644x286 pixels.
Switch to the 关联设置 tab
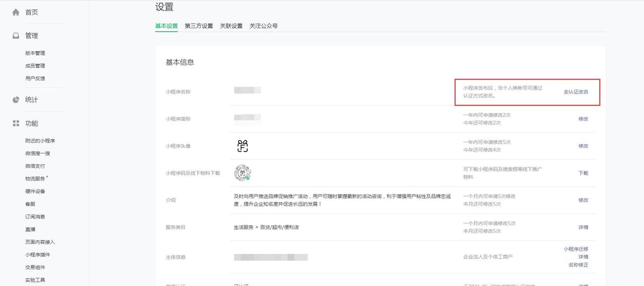(x=231, y=26)
